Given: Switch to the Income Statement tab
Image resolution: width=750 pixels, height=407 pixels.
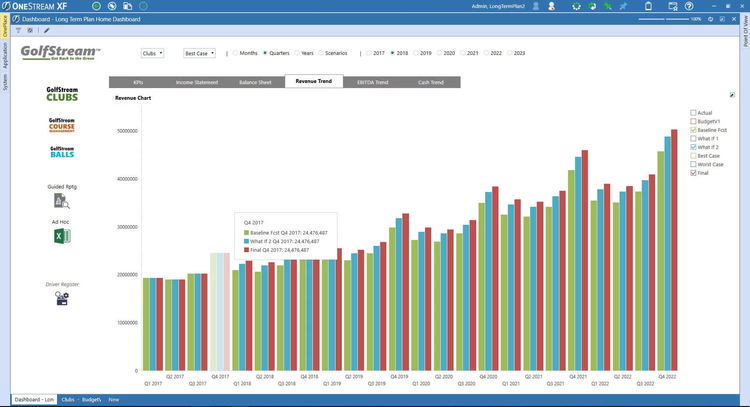Looking at the screenshot, I should point(197,82).
